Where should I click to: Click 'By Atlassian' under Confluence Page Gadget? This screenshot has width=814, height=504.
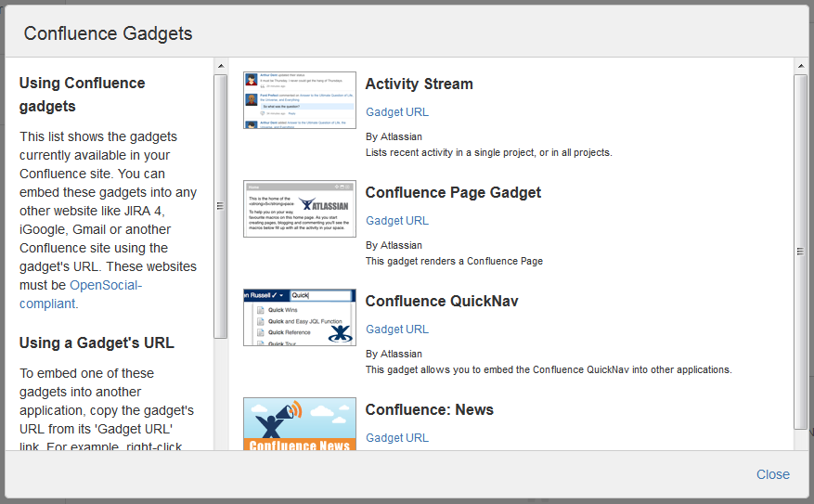coord(394,246)
